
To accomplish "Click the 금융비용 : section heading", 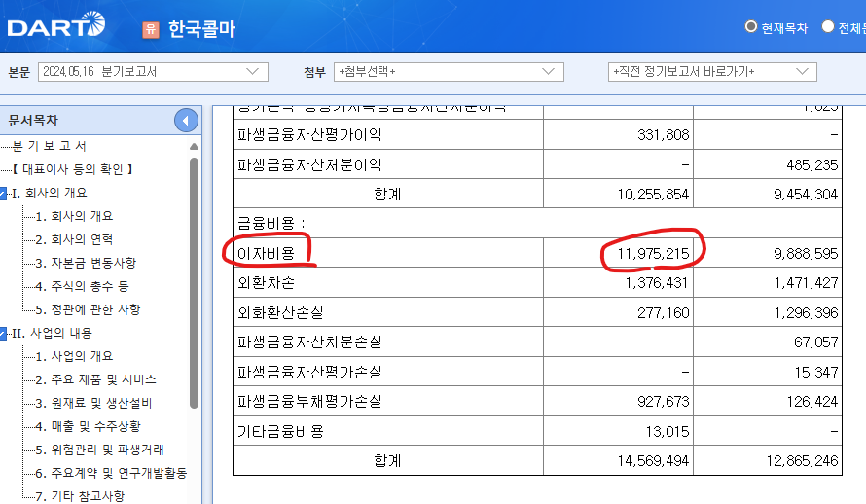I will (271, 223).
